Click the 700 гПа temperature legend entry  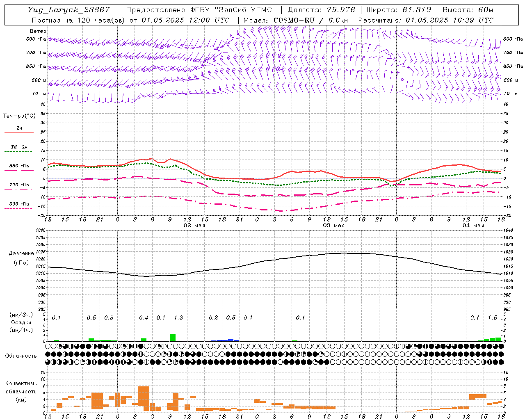tap(19, 187)
